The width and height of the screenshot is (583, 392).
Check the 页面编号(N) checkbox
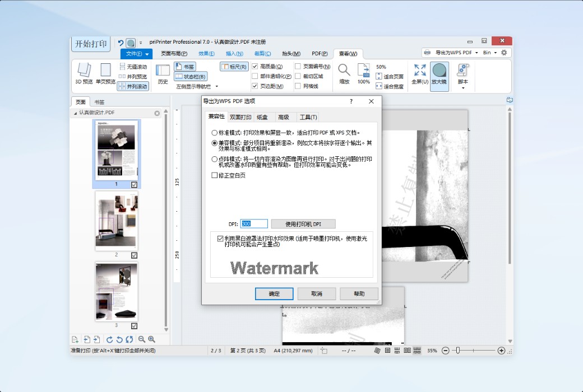[x=298, y=67]
